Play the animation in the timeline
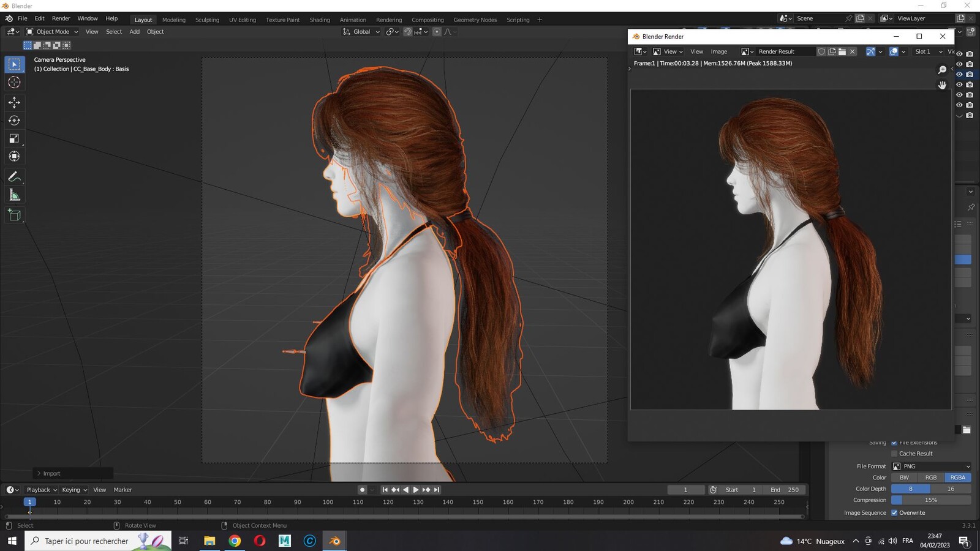Viewport: 980px width, 551px height. (x=416, y=490)
